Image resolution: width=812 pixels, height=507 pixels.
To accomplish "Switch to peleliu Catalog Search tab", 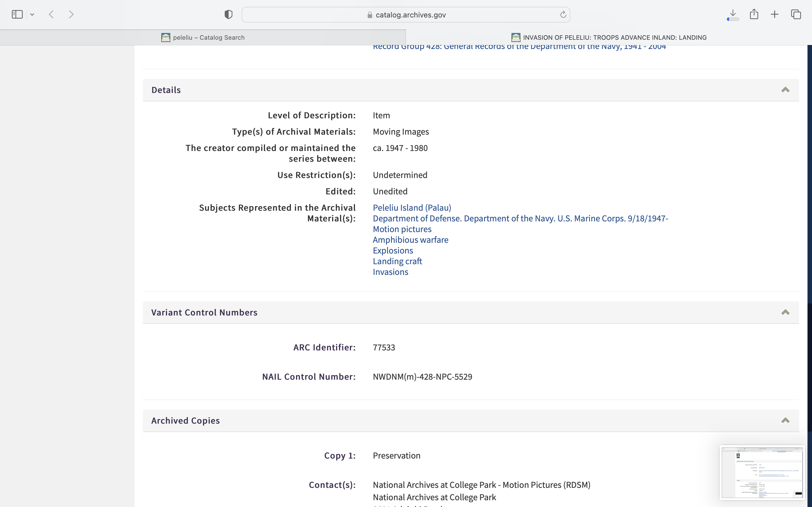I will click(203, 37).
